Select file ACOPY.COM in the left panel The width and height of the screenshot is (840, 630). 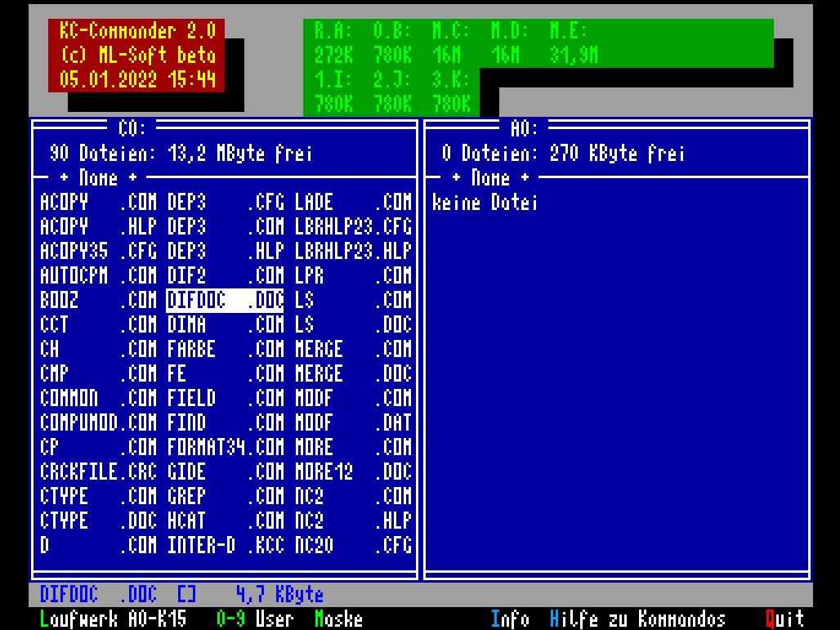(x=99, y=202)
